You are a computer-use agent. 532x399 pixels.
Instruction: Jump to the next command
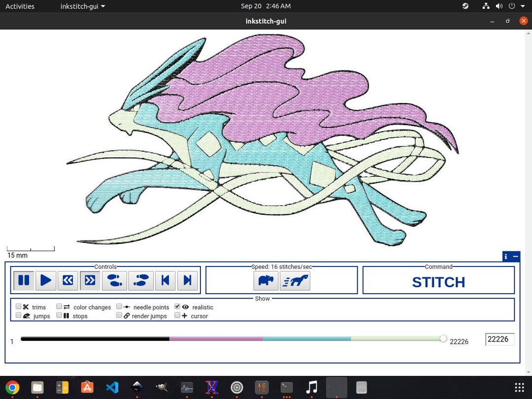coord(187,280)
